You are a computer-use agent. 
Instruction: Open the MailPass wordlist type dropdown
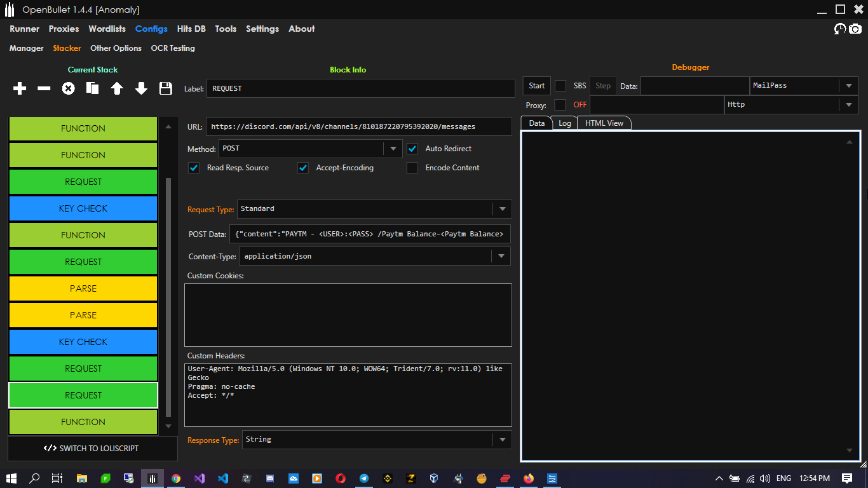804,86
